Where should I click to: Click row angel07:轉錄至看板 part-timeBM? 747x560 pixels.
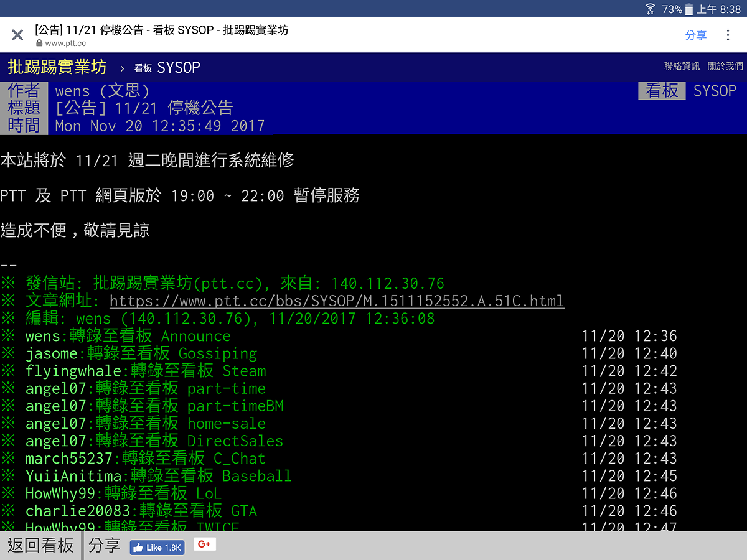[x=339, y=406]
